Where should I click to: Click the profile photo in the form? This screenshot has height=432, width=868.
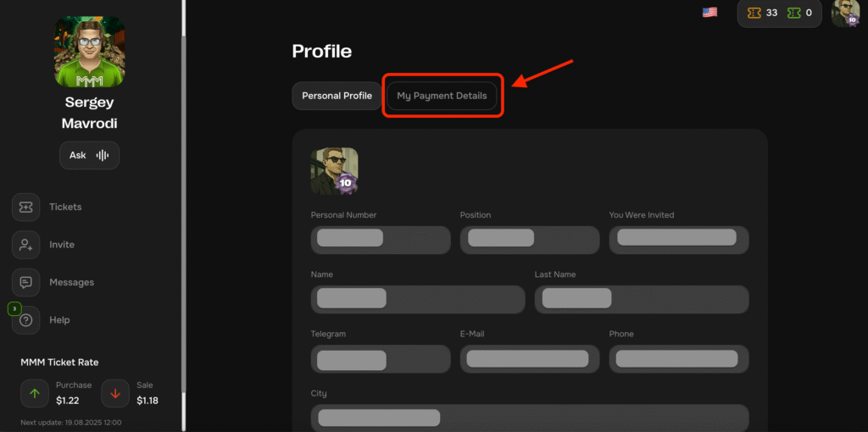click(x=334, y=170)
